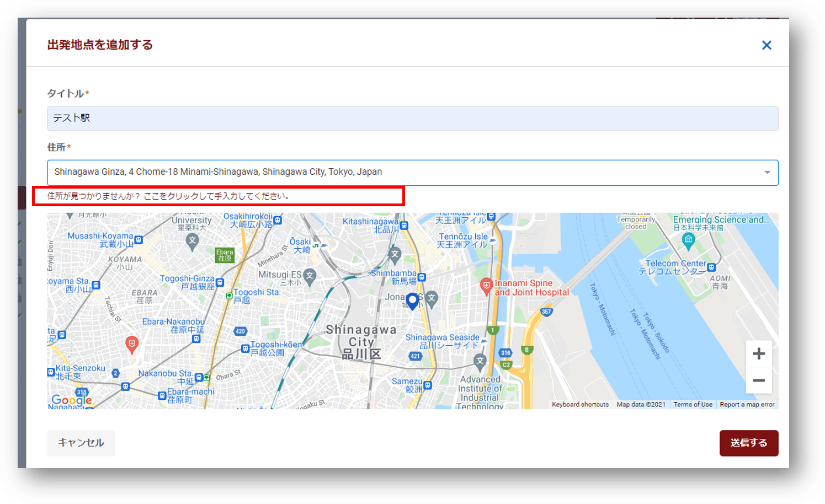Click the address not found manual entry link
The height and width of the screenshot is (504, 825).
coord(168,196)
